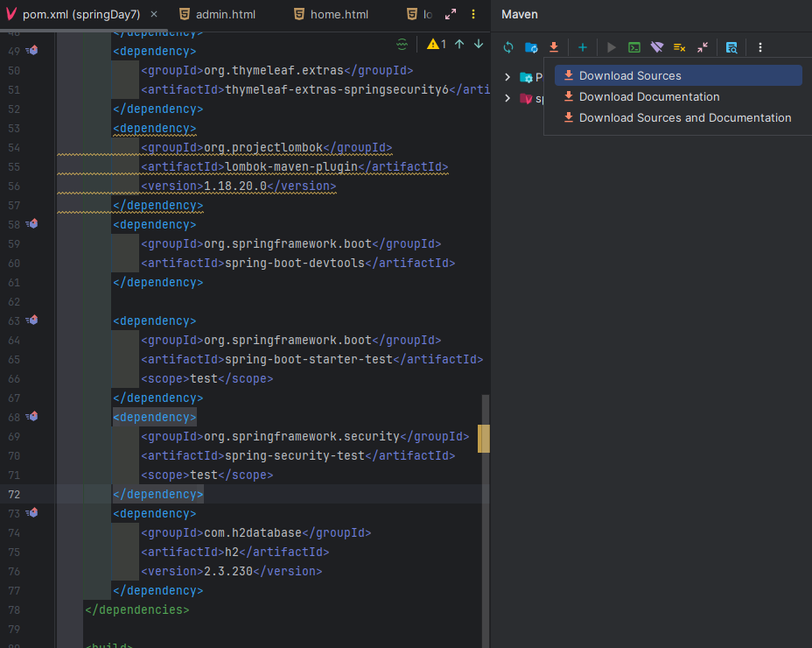The height and width of the screenshot is (648, 812).
Task: Click the Maven tool window title
Action: pyautogui.click(x=520, y=15)
